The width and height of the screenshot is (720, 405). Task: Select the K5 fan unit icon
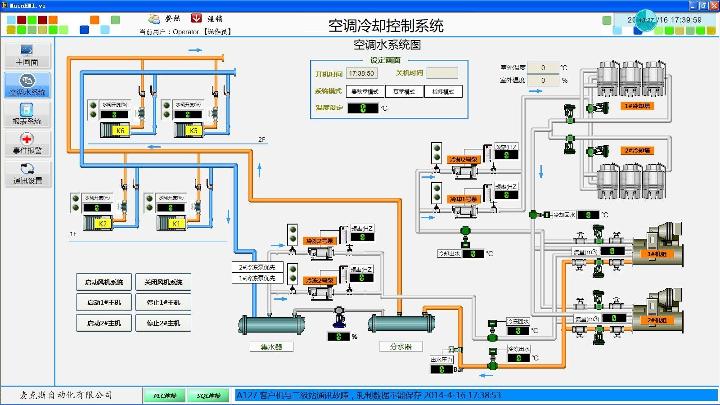pyautogui.click(x=189, y=131)
